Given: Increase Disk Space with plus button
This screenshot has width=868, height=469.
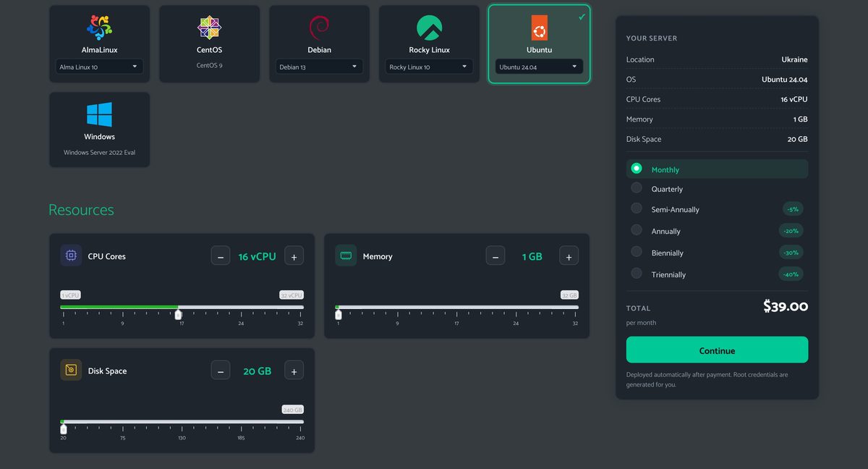Looking at the screenshot, I should click(x=294, y=371).
